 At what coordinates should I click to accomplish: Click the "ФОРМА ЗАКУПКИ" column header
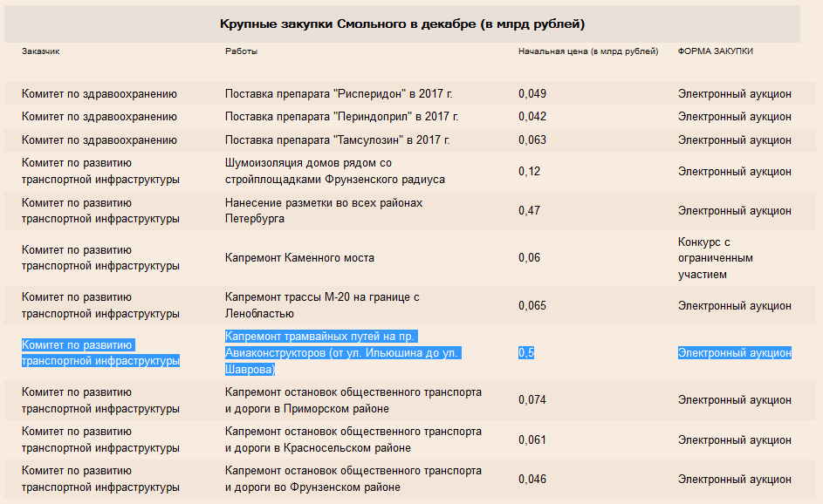[x=715, y=51]
